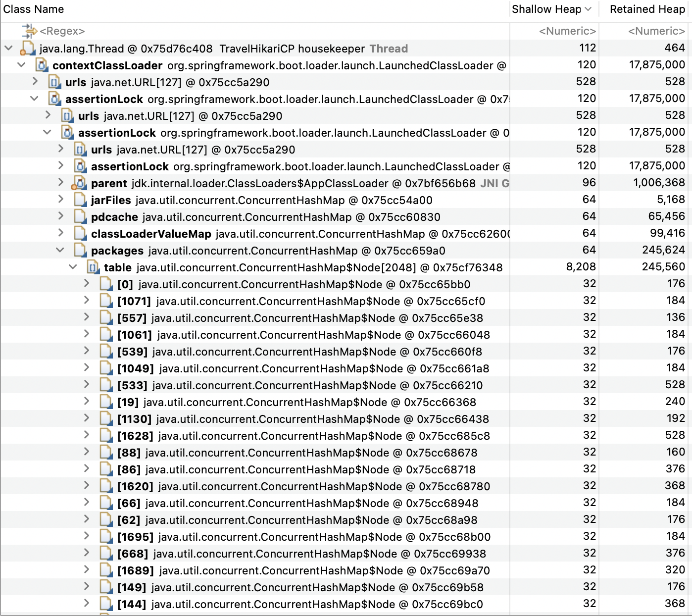Viewport: 692px width, 616px height.
Task: Click the icon for node [1071]
Action: point(106,301)
